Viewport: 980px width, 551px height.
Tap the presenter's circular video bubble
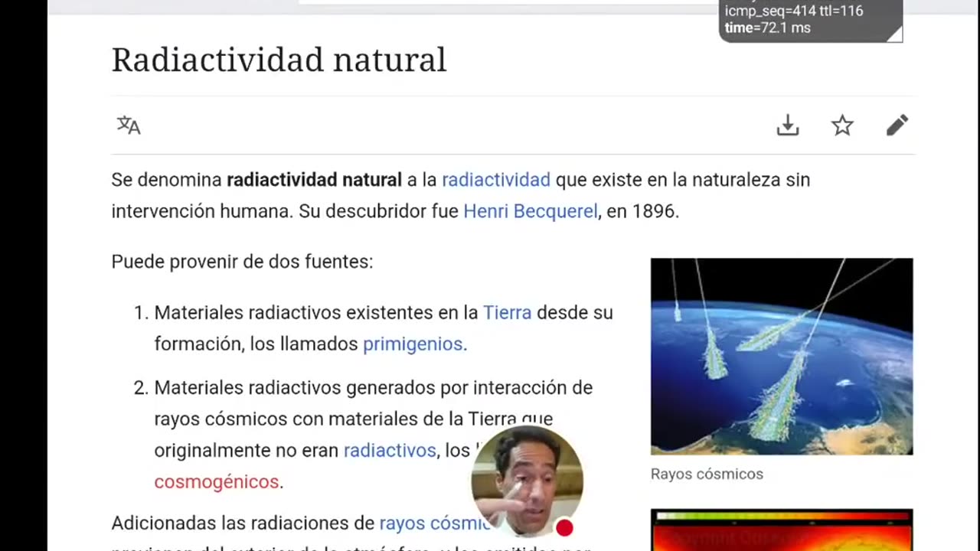click(x=527, y=481)
